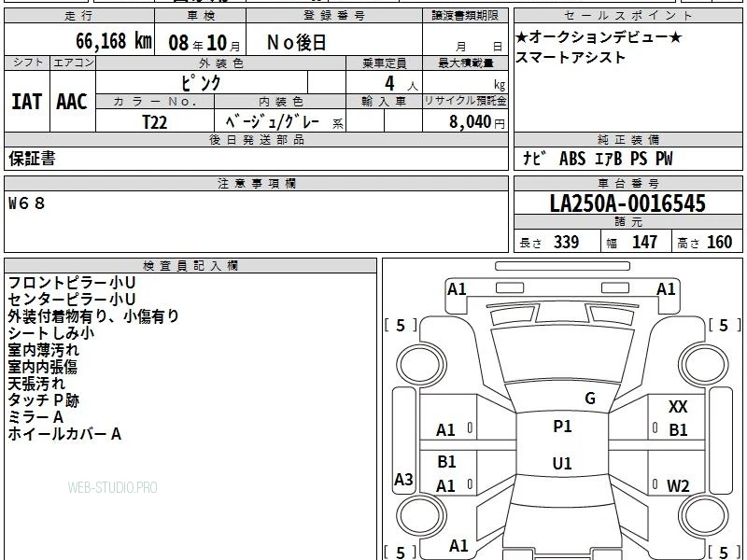Click the W2 mark on the diagram
Viewport: 747px width, 560px height.
pyautogui.click(x=678, y=486)
